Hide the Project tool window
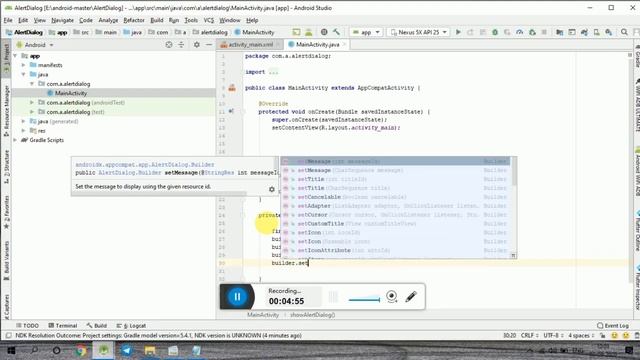640x360 pixels. [x=209, y=44]
